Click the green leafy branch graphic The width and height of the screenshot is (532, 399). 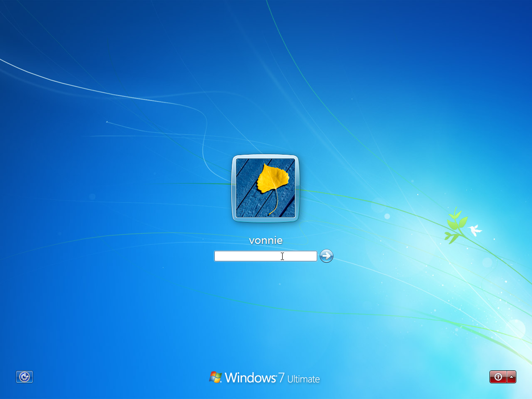(455, 225)
